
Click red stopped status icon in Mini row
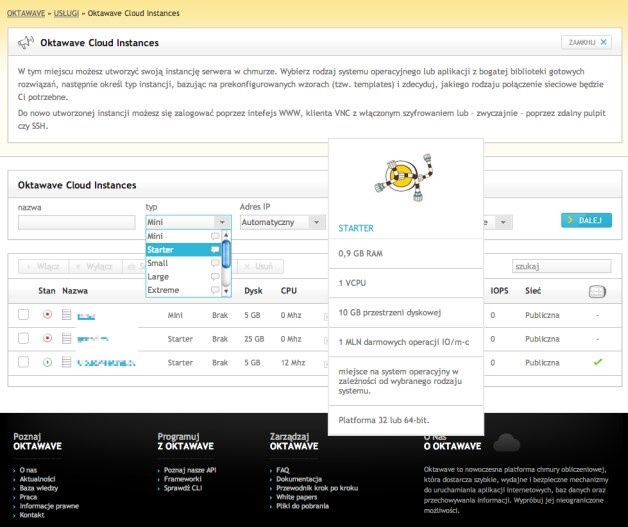pyautogui.click(x=47, y=314)
